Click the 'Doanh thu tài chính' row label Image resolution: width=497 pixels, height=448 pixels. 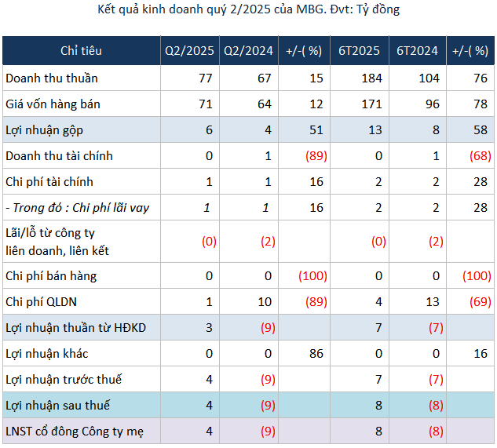pyautogui.click(x=59, y=156)
